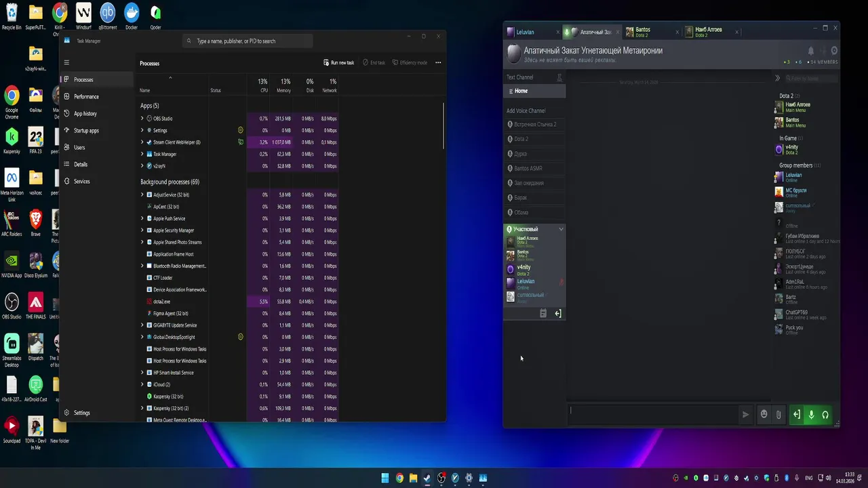Leave voice chat using green exit icon
This screenshot has width=868, height=488.
[x=797, y=415]
